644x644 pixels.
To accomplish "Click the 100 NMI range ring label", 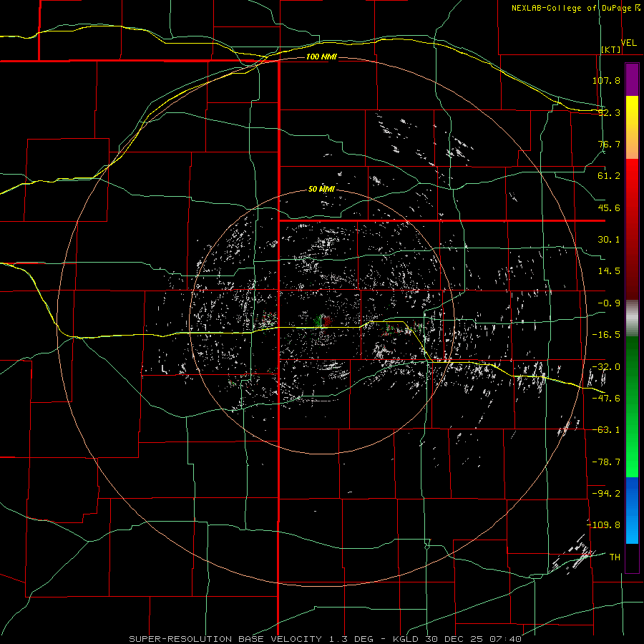I will click(x=321, y=57).
